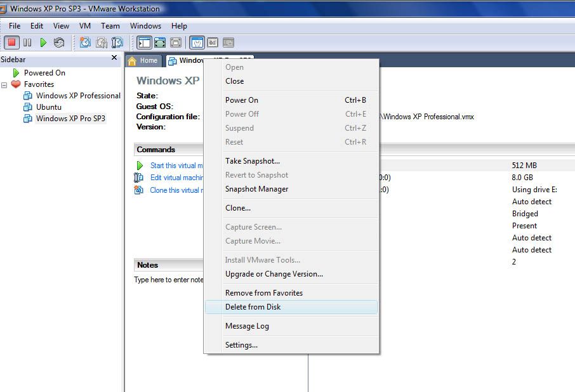Screen dimensions: 575x392
Task: Click the 512 MB memory value
Action: pyautogui.click(x=524, y=166)
